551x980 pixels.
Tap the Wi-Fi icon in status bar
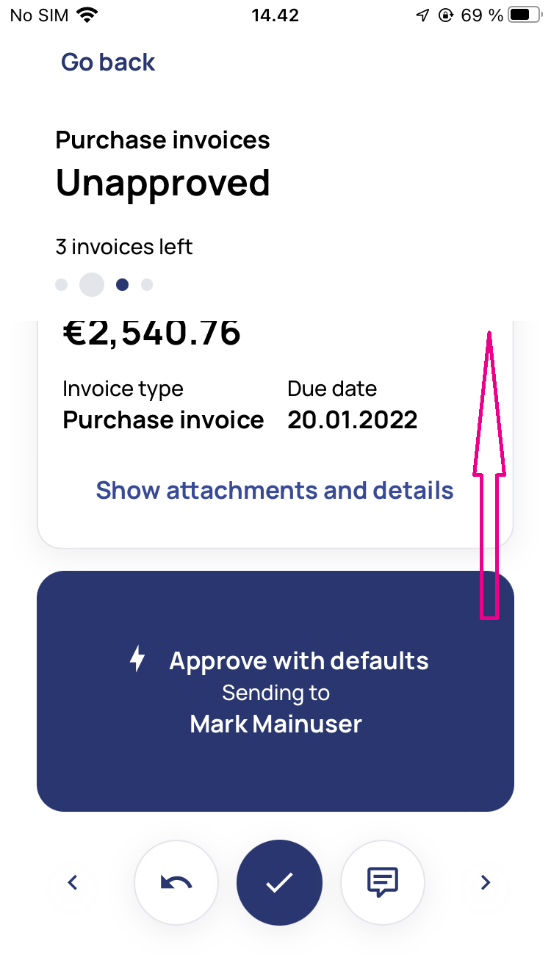click(x=87, y=15)
